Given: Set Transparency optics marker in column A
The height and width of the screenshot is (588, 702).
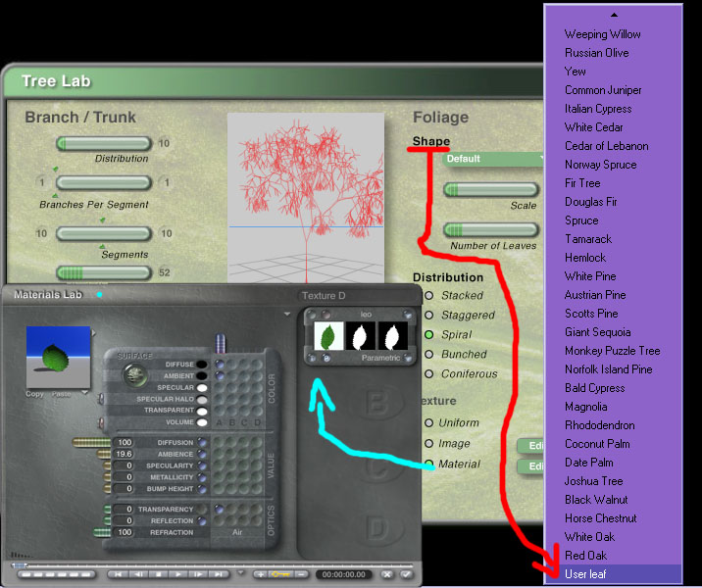Looking at the screenshot, I should (x=219, y=509).
